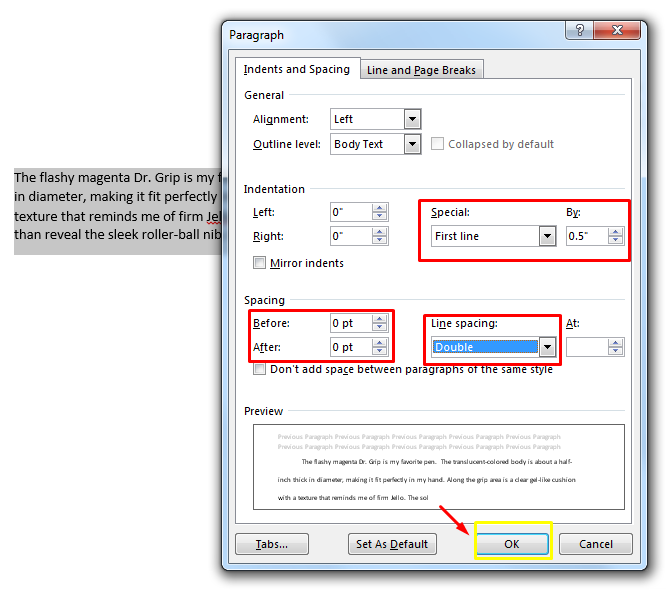The height and width of the screenshot is (592, 672).
Task: Decrease After spacing with down arrow
Action: [379, 351]
